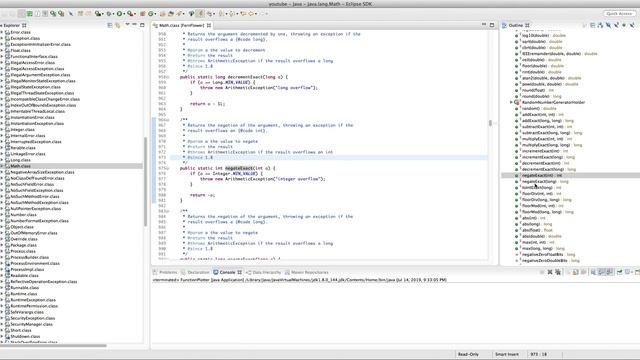Click Remove All Terminated Launches in Console toolbar
The image size is (640, 360).
tap(558, 272)
